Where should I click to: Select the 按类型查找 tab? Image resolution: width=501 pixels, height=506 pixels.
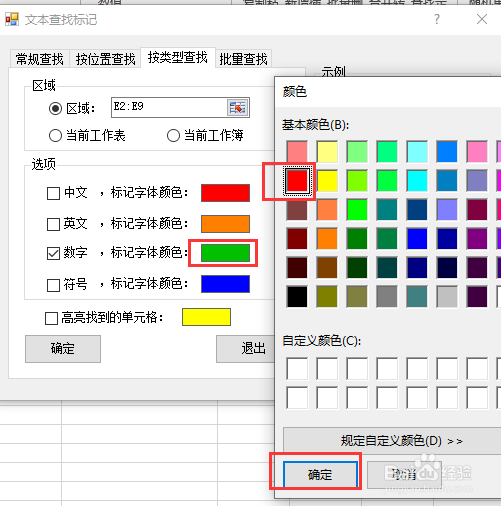(x=178, y=57)
